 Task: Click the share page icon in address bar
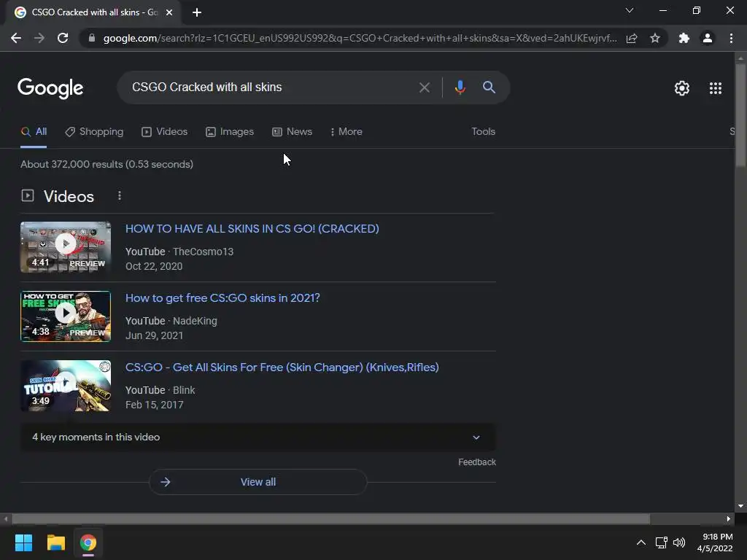pyautogui.click(x=632, y=38)
